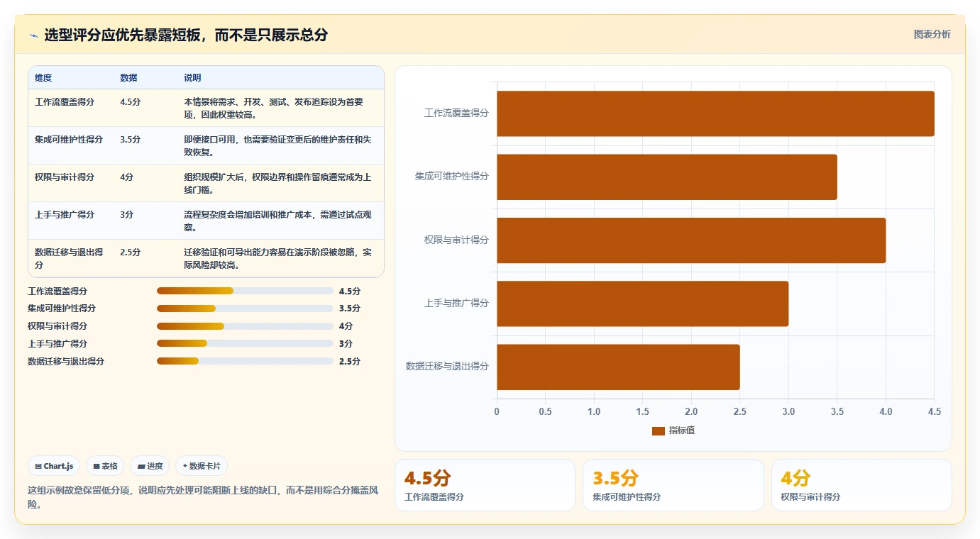Click the 工作流覆盖得分 progress bar
The height and width of the screenshot is (539, 980).
click(x=245, y=291)
